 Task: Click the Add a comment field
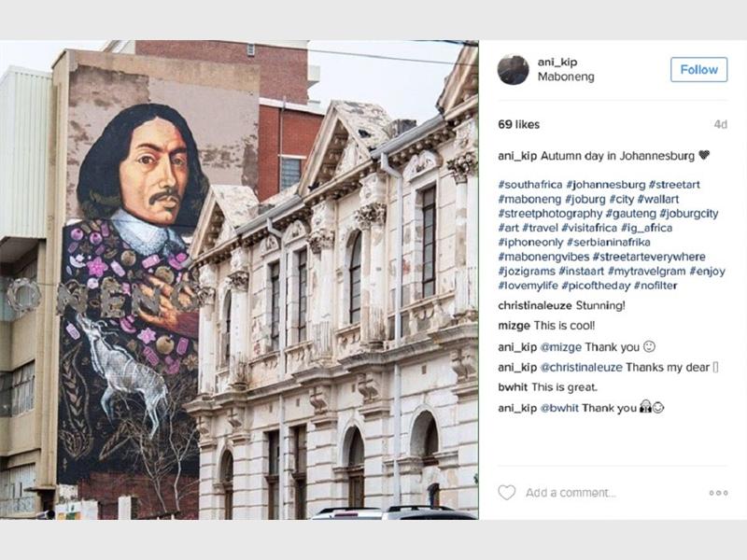point(571,493)
